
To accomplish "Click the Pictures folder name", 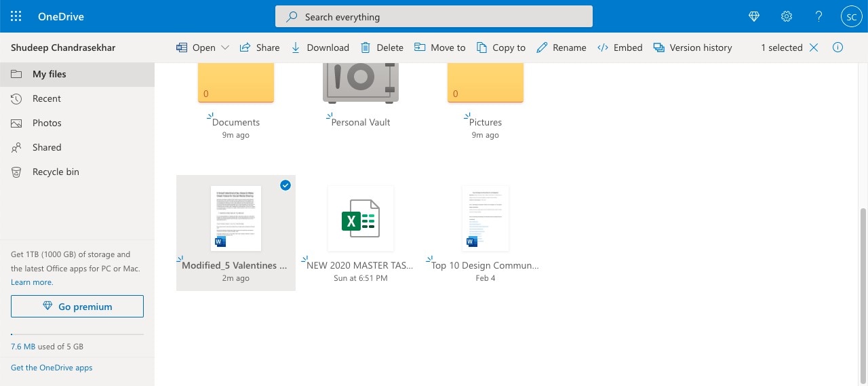I will [486, 123].
